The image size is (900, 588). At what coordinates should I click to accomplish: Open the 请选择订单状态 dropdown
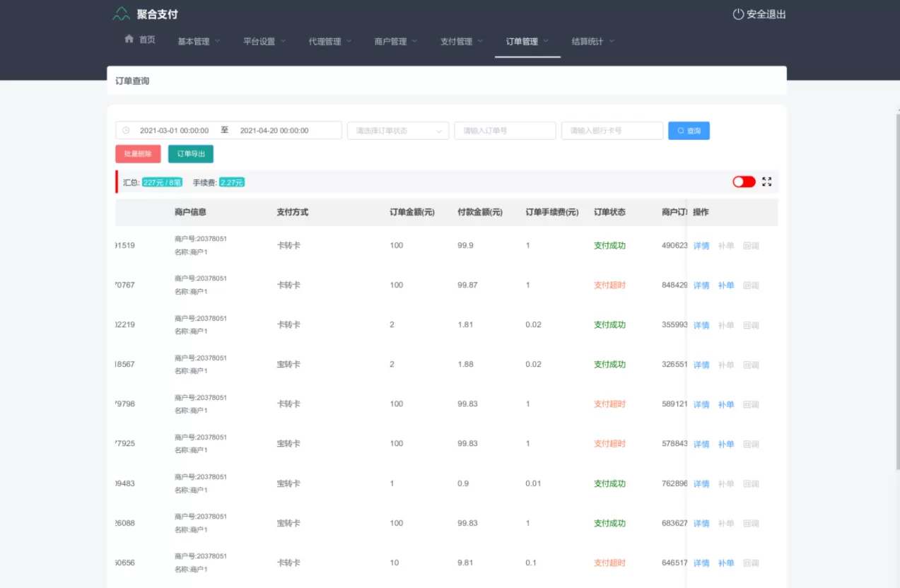point(397,130)
